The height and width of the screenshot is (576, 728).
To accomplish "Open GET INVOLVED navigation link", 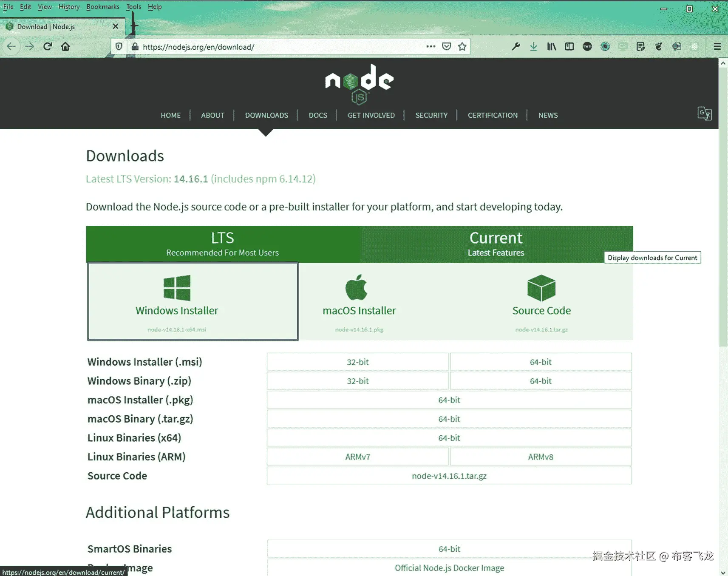I will coord(371,115).
